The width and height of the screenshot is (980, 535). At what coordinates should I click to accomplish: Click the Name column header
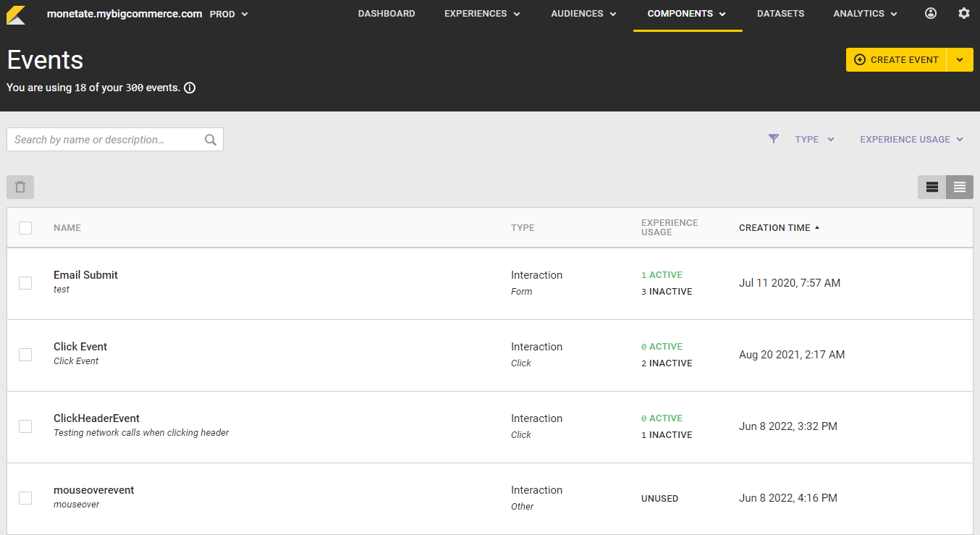click(67, 228)
